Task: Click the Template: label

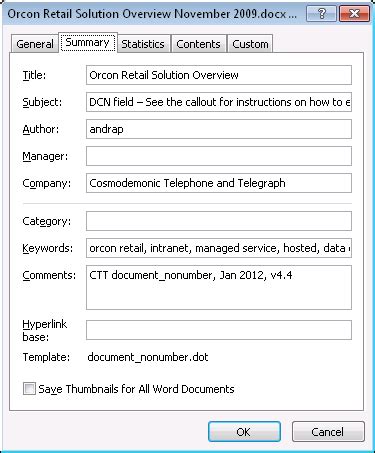Action: tap(46, 357)
